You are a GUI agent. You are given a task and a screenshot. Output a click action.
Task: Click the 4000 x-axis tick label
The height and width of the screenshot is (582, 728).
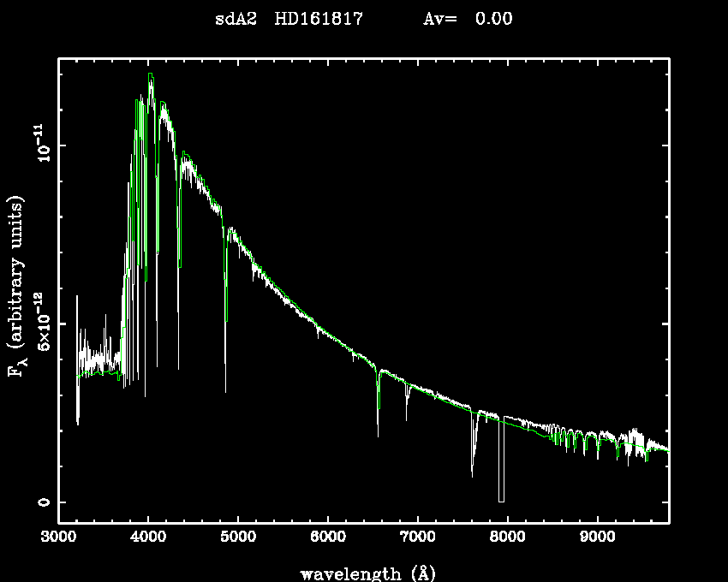(148, 537)
